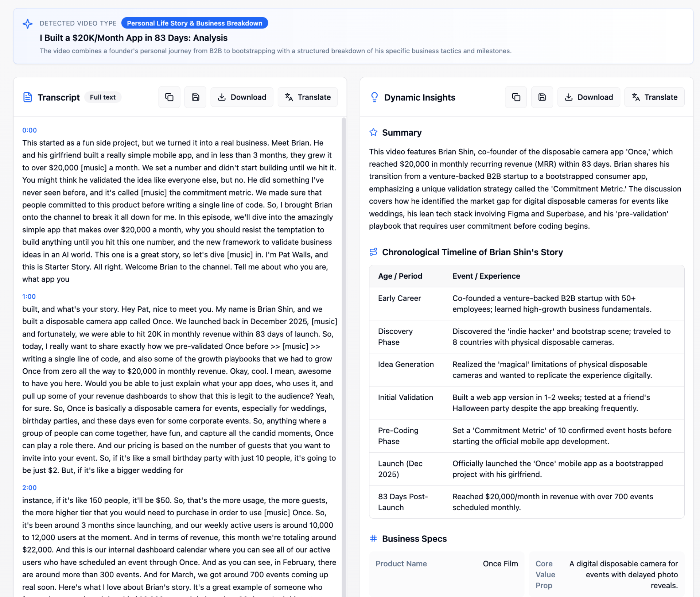Click the 'Age / Period' column header
Image resolution: width=700 pixels, height=597 pixels.
[x=400, y=276]
